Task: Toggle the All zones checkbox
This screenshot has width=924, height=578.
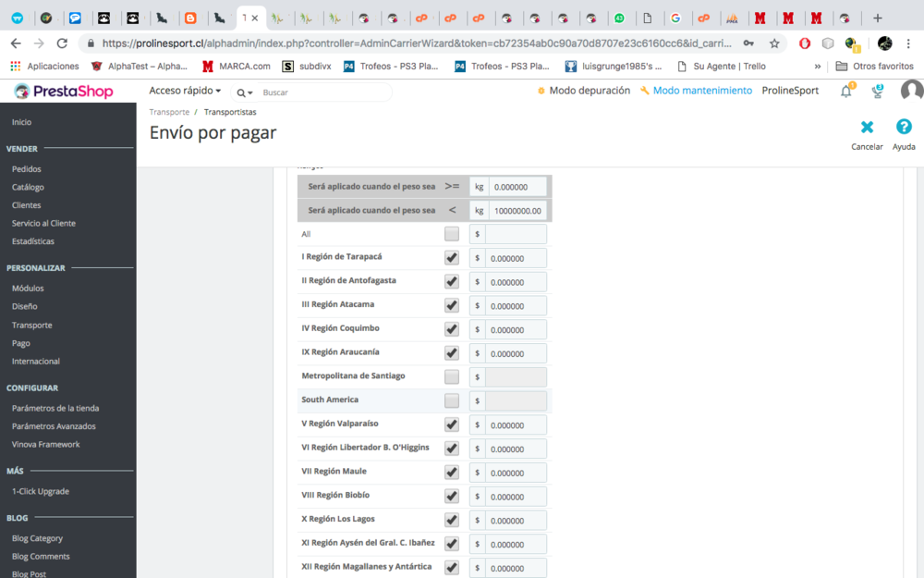Action: [452, 234]
